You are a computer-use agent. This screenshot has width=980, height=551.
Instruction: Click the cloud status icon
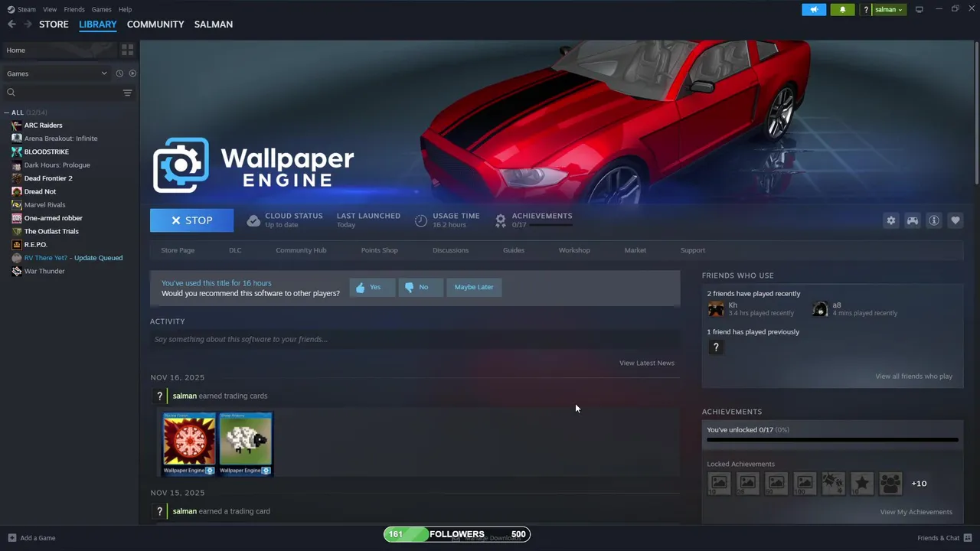[x=253, y=220]
